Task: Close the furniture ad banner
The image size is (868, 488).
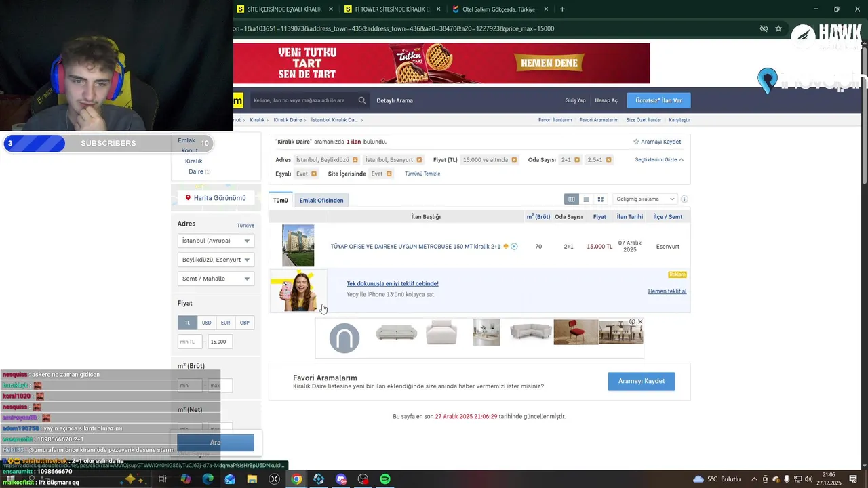Action: pos(640,322)
